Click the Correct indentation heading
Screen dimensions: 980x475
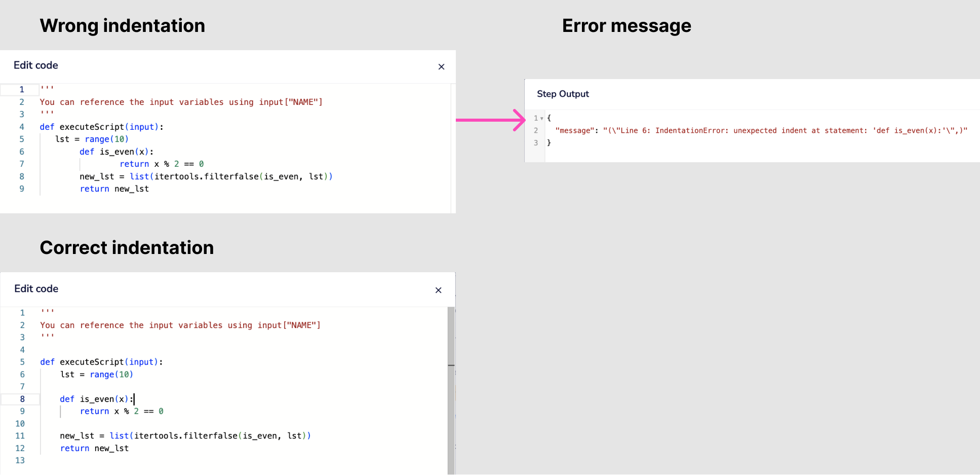[x=127, y=247]
